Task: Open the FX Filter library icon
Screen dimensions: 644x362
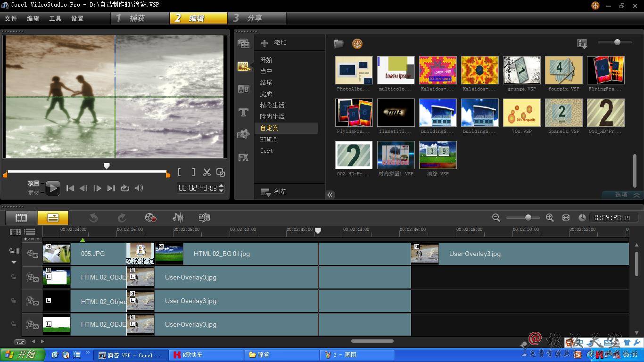Action: pos(243,157)
